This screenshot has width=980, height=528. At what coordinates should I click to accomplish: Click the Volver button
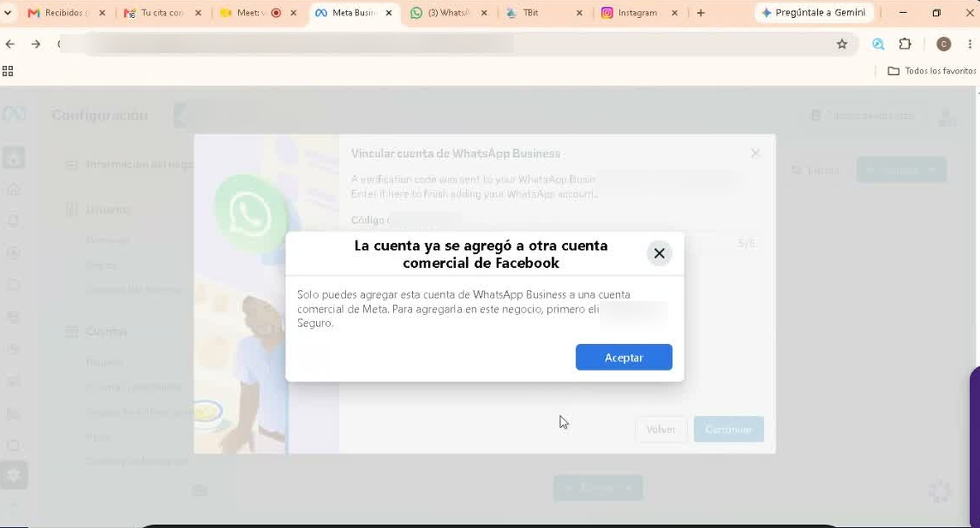[x=661, y=429]
